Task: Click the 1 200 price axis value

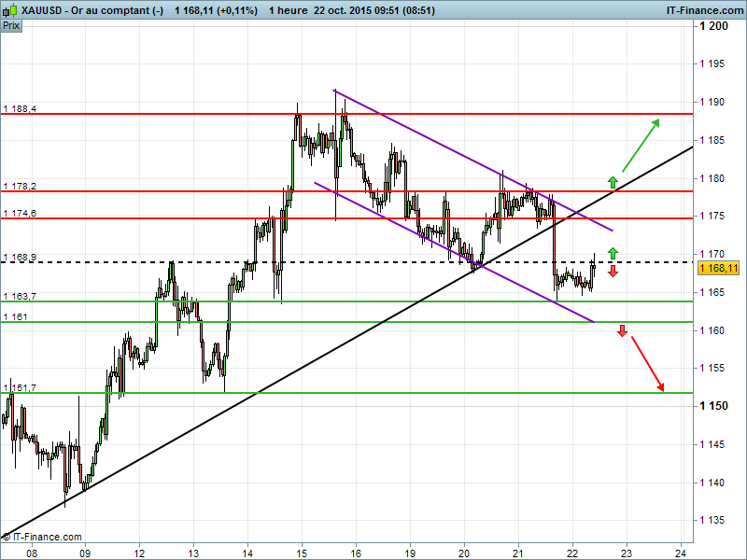Action: pyautogui.click(x=713, y=26)
